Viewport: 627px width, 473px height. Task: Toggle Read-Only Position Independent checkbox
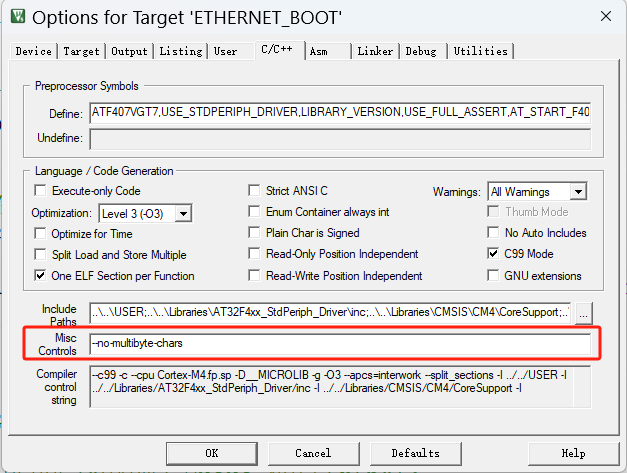click(x=254, y=253)
